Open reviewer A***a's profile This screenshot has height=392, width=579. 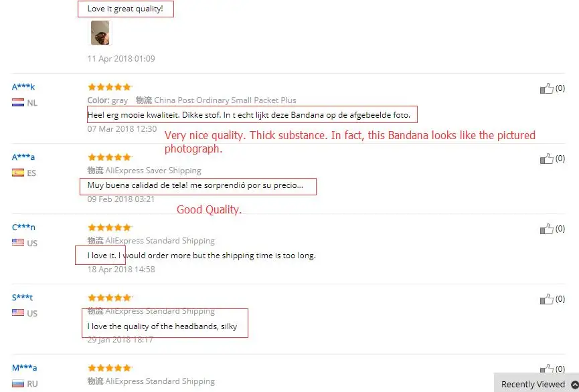pos(23,157)
